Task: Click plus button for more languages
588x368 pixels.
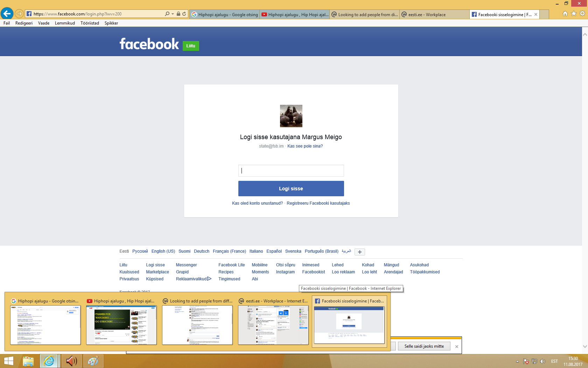Action: (x=360, y=252)
